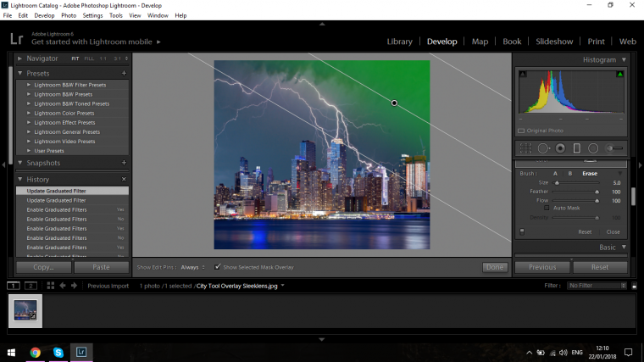Select the Red Eye Correction tool

pyautogui.click(x=560, y=148)
